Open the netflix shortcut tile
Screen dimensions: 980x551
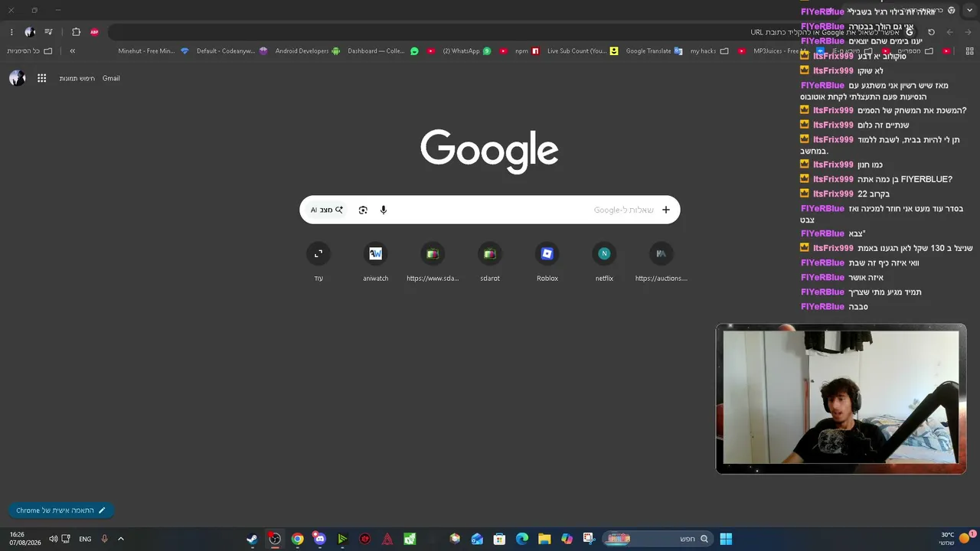tap(604, 262)
